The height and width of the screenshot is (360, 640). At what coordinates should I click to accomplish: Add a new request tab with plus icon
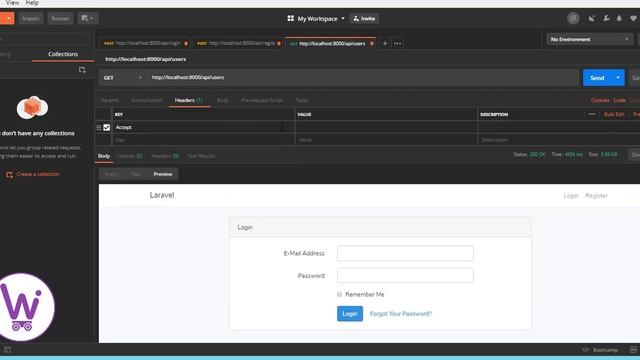click(x=384, y=43)
